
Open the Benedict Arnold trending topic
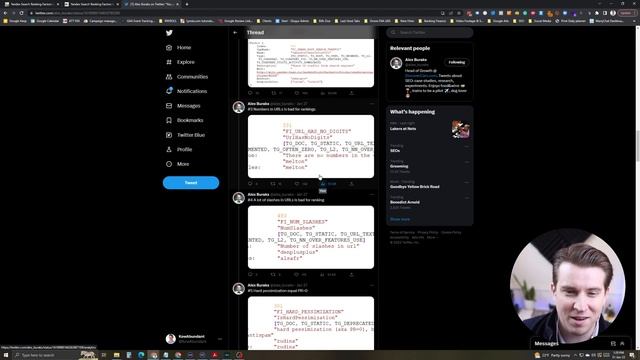tap(429, 203)
